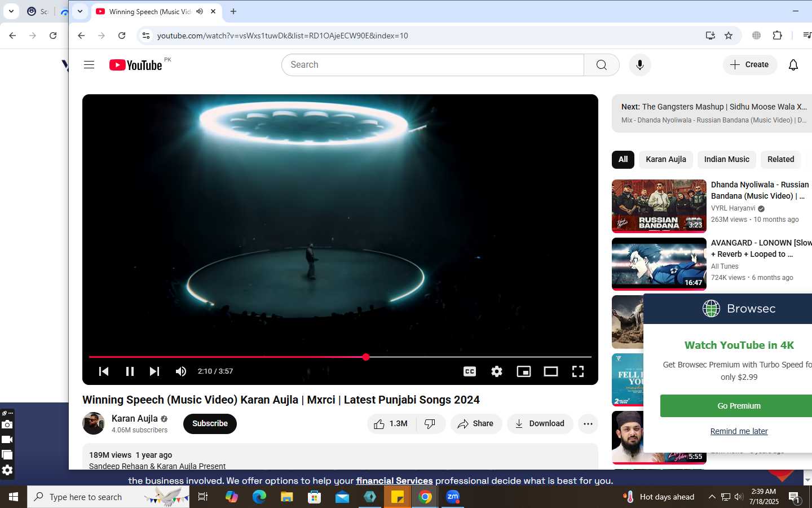
Task: Click install app icon in address bar
Action: 710,36
